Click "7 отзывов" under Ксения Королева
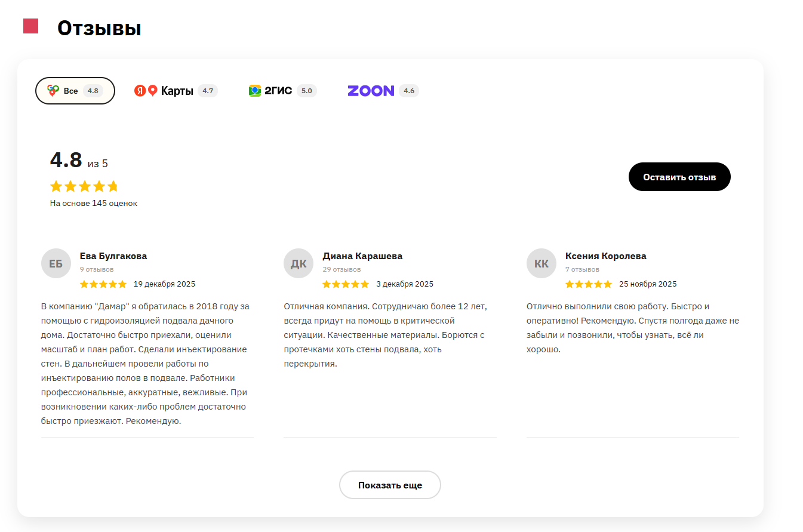 coord(582,270)
